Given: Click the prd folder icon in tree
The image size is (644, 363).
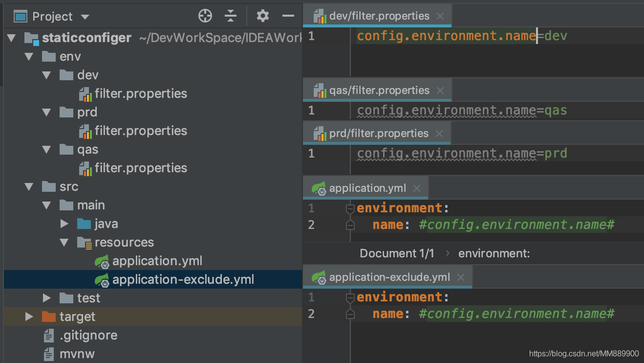Looking at the screenshot, I should point(66,112).
